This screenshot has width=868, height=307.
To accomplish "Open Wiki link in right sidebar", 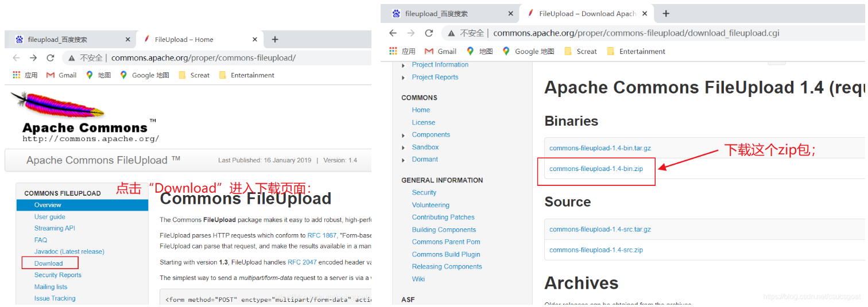I will [x=418, y=279].
